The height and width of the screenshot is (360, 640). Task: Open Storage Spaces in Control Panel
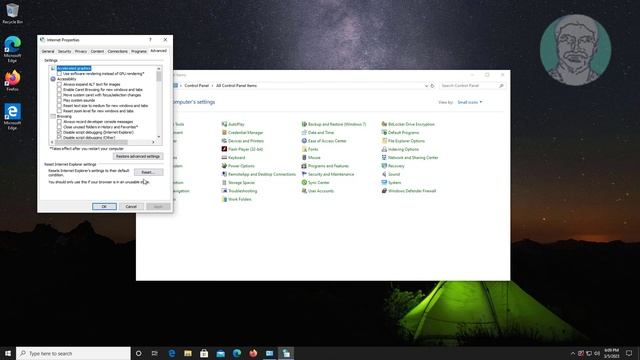click(238, 183)
